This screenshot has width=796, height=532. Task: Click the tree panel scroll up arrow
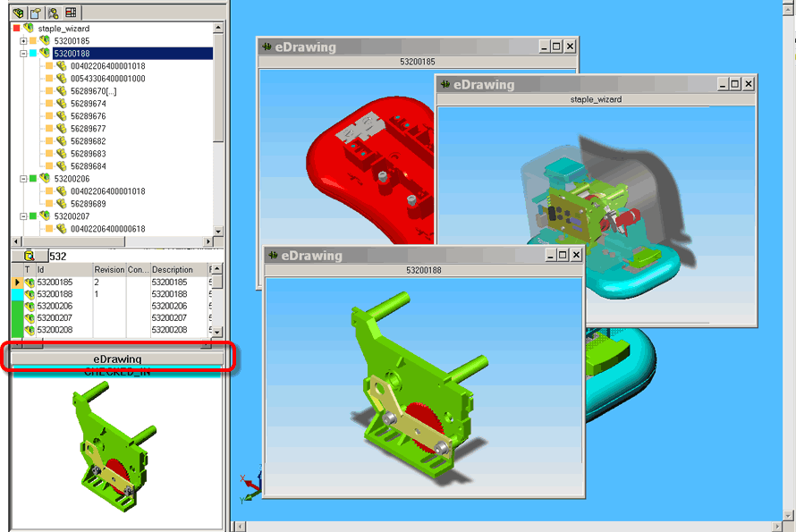(x=218, y=28)
